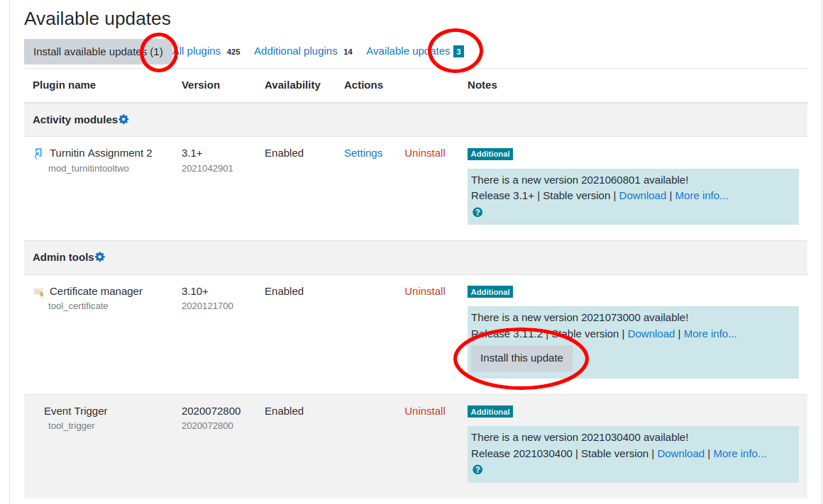Click Additional badge in Turnitin row
The height and width of the screenshot is (504, 823).
490,154
